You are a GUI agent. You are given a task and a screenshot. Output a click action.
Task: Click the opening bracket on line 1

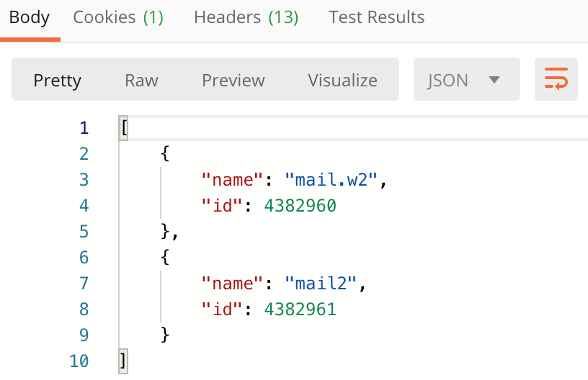[124, 128]
